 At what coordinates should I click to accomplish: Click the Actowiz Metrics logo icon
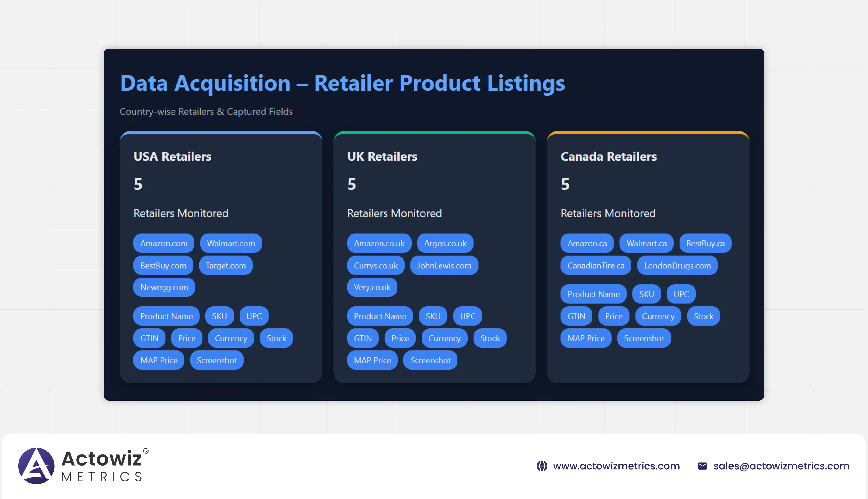click(36, 466)
